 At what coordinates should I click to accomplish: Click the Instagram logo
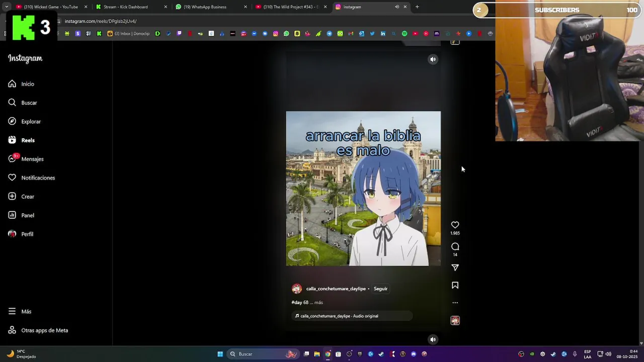point(25,58)
